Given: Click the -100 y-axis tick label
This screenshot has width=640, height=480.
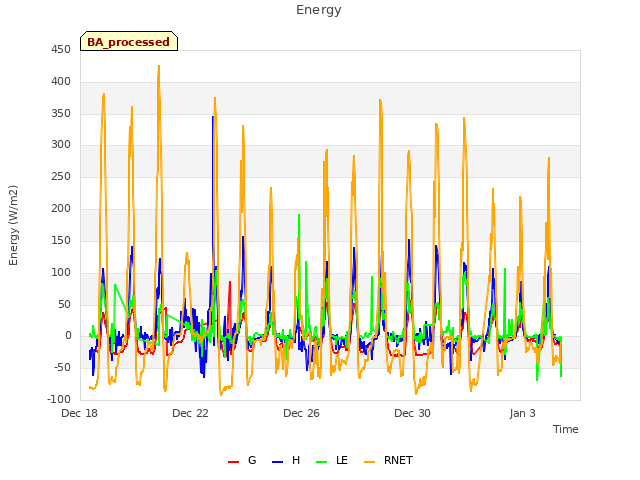Looking at the screenshot, I should pos(59,399).
